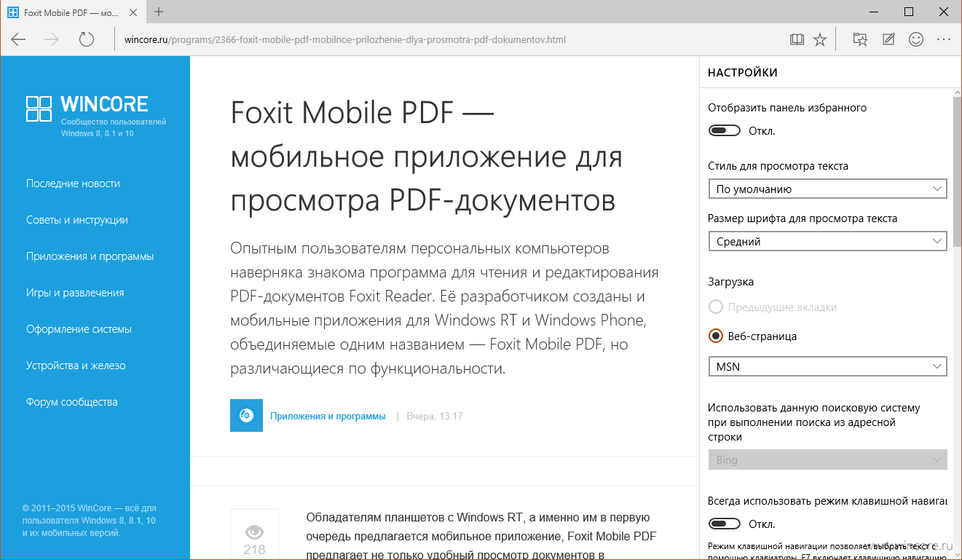Click the WinCore logo squares icon

tap(39, 109)
